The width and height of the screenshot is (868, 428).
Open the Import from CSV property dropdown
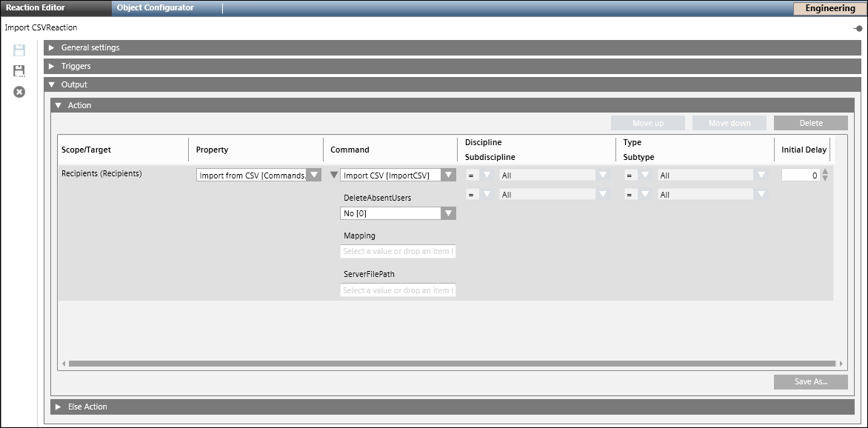point(313,175)
